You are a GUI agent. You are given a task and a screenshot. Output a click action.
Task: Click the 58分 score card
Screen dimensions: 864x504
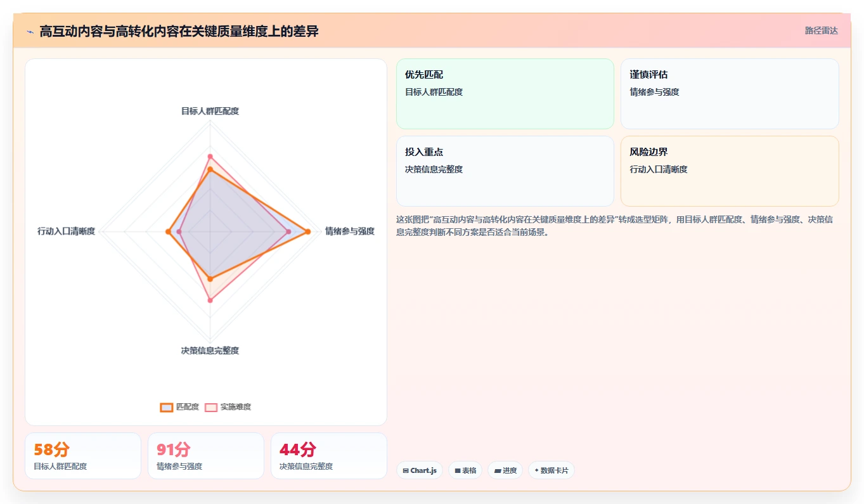(x=83, y=456)
